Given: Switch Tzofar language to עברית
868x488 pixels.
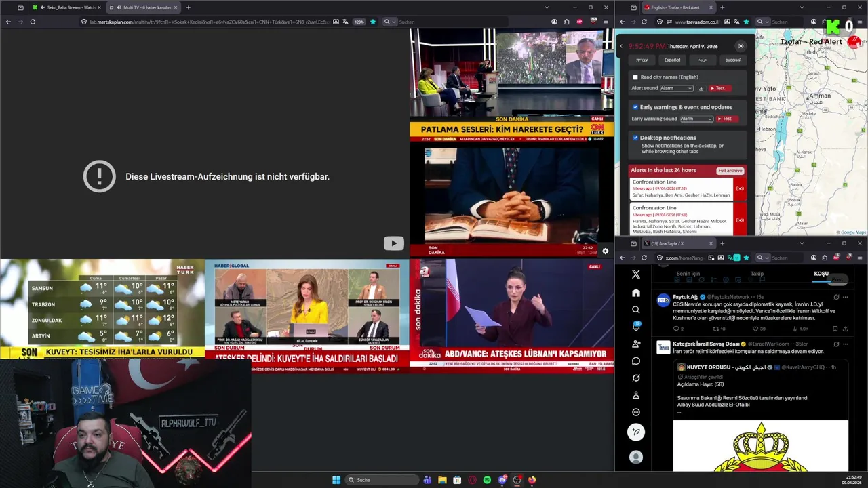Looking at the screenshot, I should point(642,60).
